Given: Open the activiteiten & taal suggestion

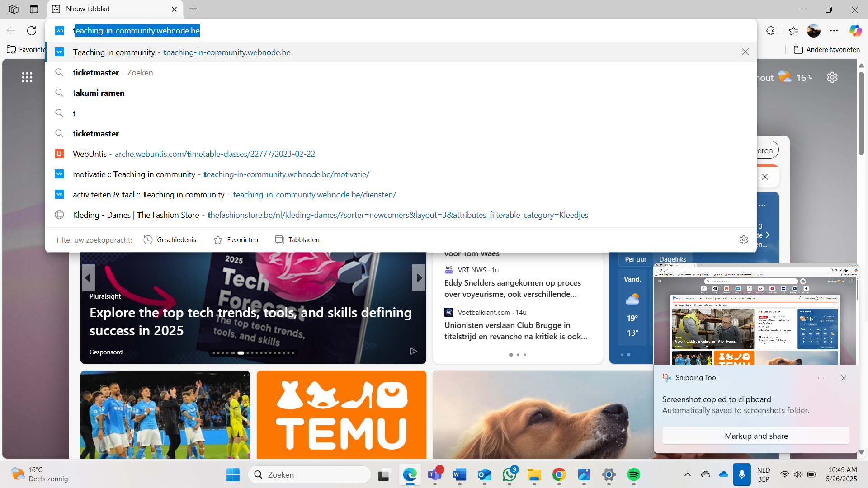Looking at the screenshot, I should pyautogui.click(x=401, y=195).
